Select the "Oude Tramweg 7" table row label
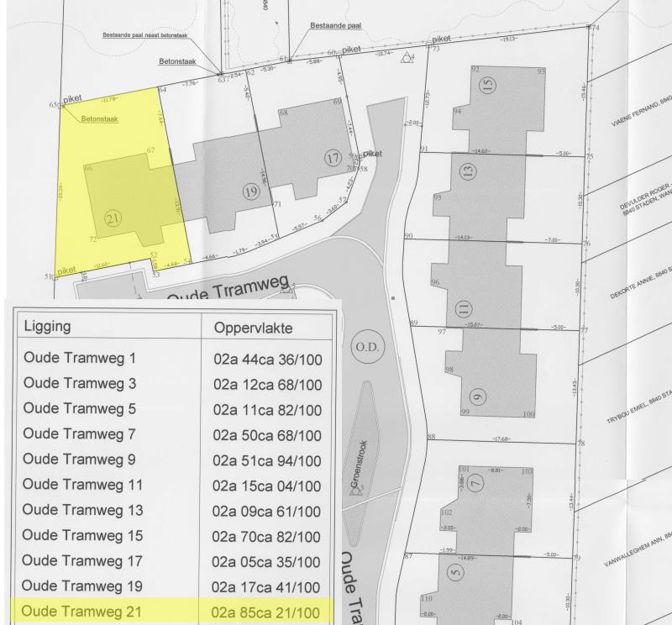The width and height of the screenshot is (672, 625). pos(79,433)
